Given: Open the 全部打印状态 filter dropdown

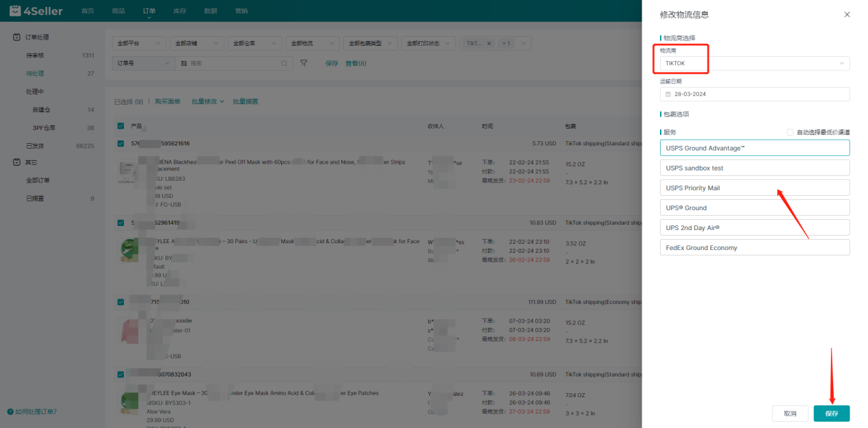Looking at the screenshot, I should [428, 43].
